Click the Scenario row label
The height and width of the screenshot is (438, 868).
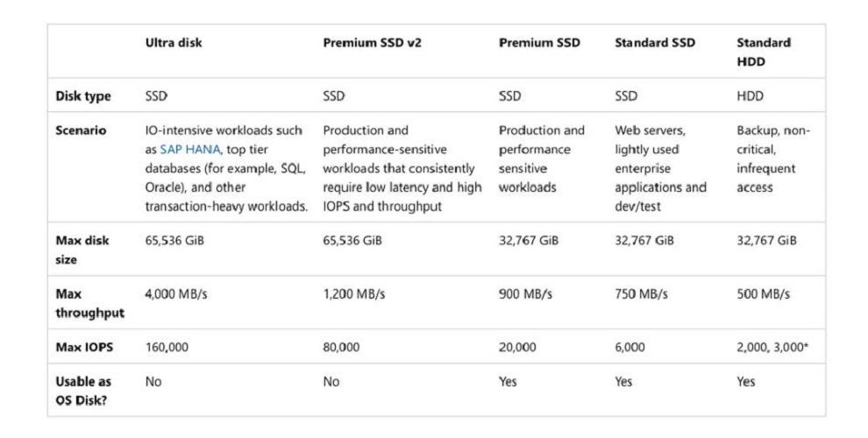tap(81, 131)
